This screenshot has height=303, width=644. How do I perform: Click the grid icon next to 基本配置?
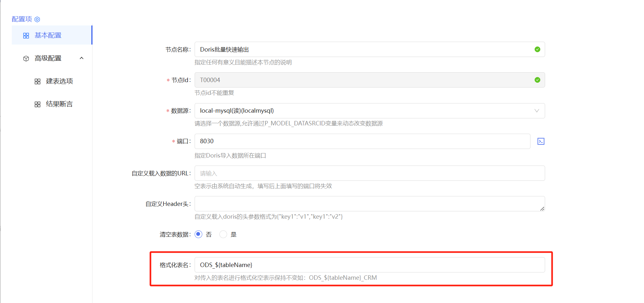pos(26,36)
